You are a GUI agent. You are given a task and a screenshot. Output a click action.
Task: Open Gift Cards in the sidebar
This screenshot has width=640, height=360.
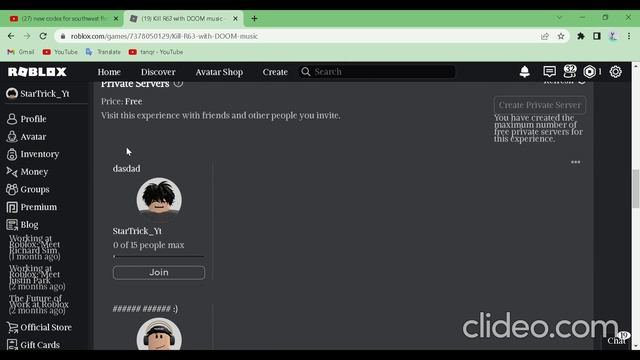[x=33, y=345]
